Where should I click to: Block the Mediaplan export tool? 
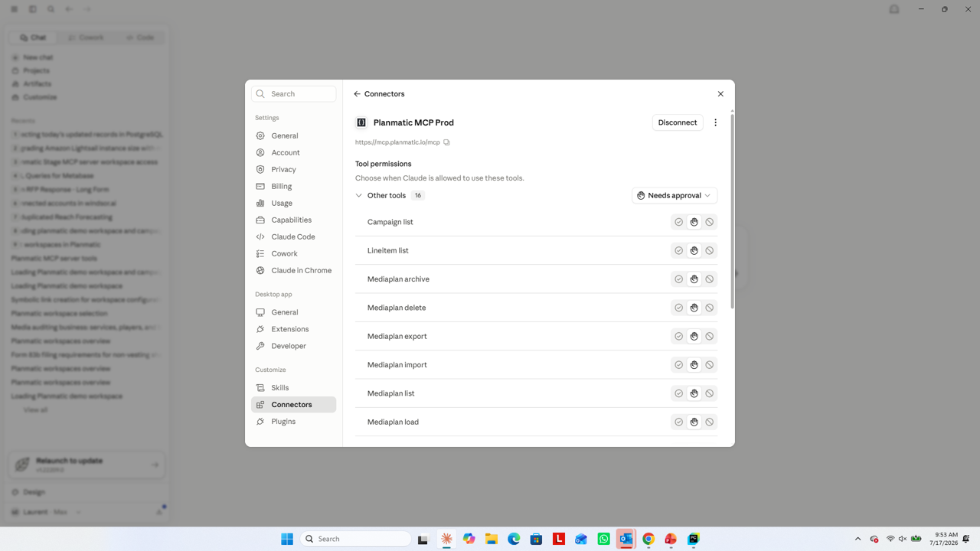710,336
